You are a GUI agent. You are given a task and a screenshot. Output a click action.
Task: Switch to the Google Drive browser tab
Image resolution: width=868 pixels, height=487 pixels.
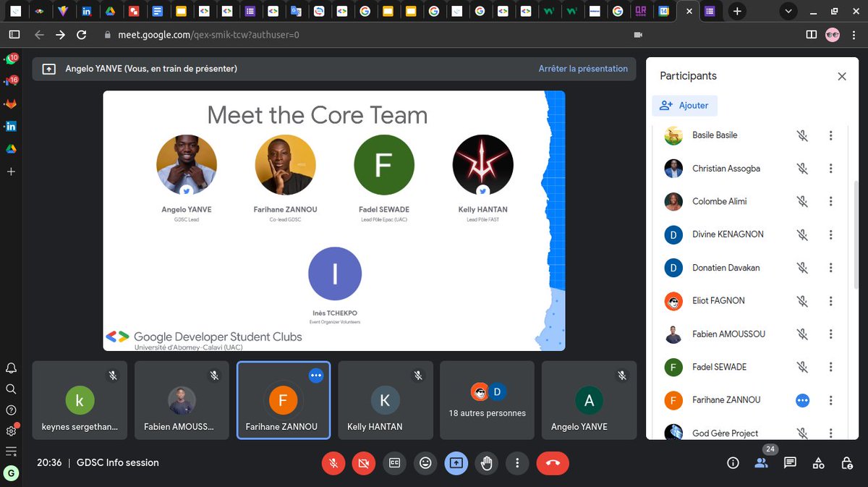click(110, 12)
